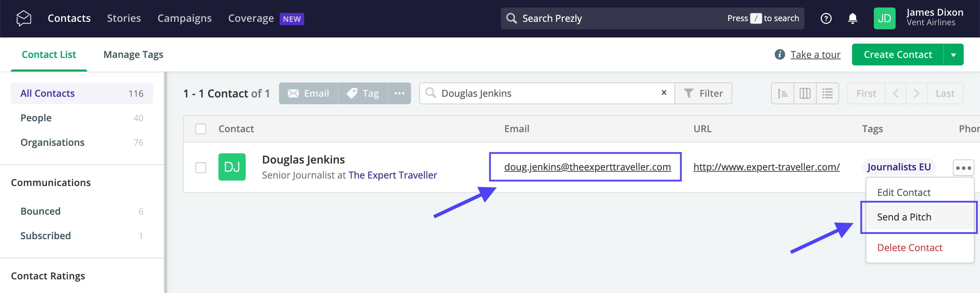
Task: Select Subscribed under Communications
Action: [82, 235]
